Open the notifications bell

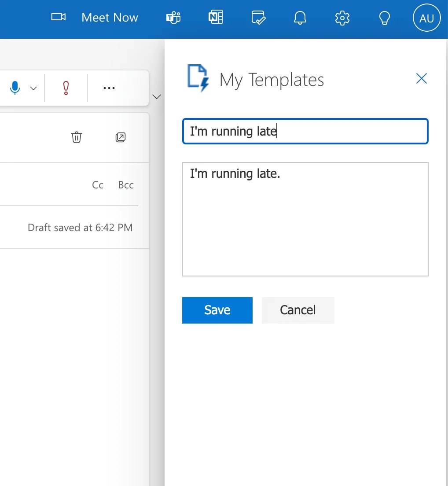click(300, 18)
